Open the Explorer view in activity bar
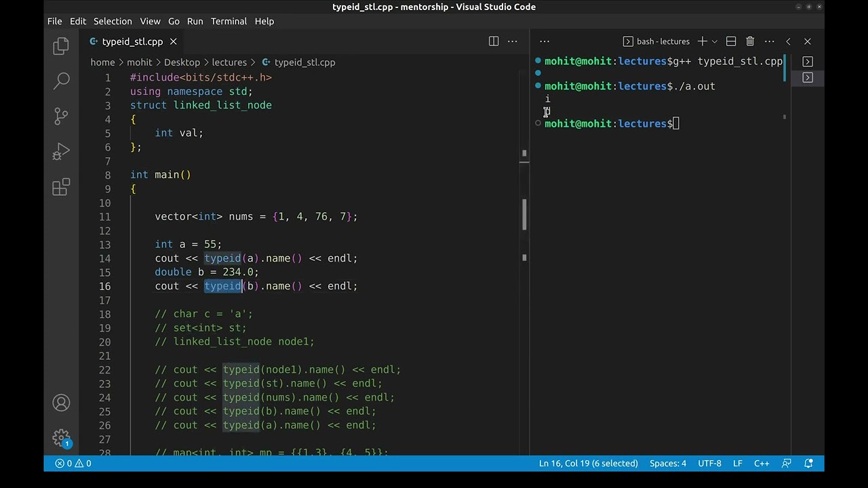Image resolution: width=868 pixels, height=488 pixels. click(x=61, y=46)
